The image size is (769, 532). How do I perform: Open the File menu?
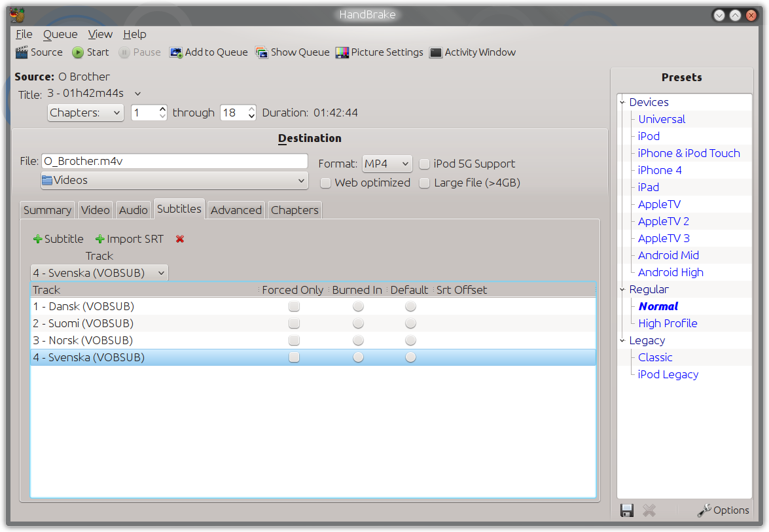point(24,34)
